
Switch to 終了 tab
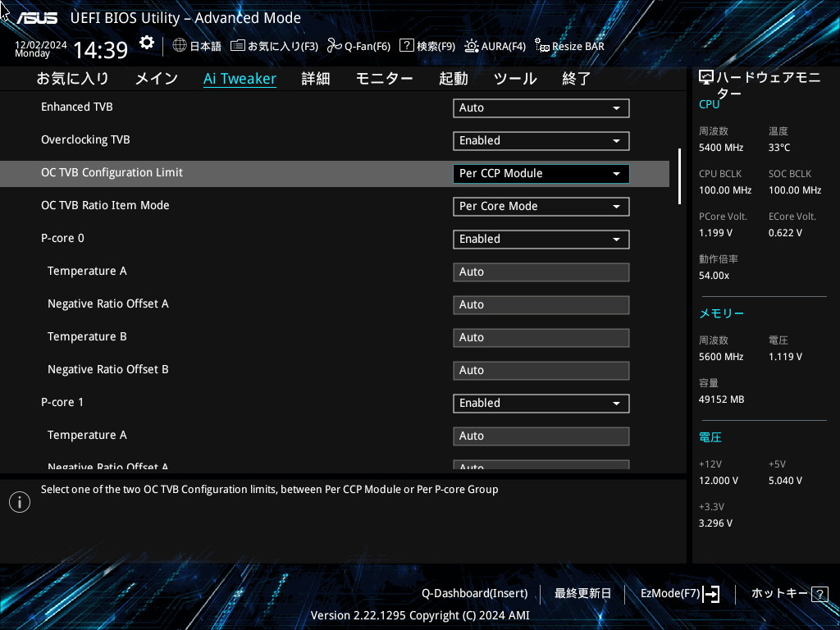coord(576,79)
